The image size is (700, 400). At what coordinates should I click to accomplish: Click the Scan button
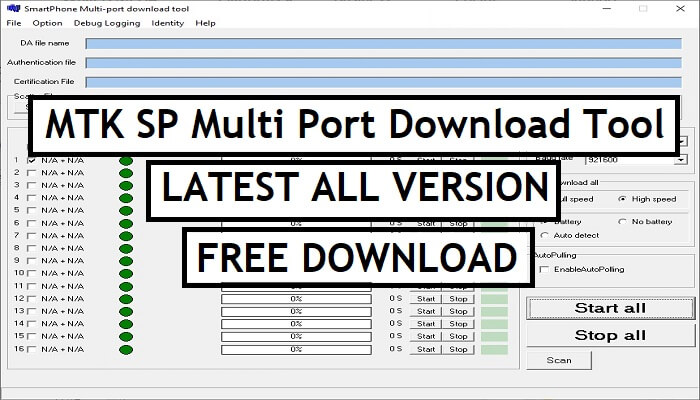[559, 360]
